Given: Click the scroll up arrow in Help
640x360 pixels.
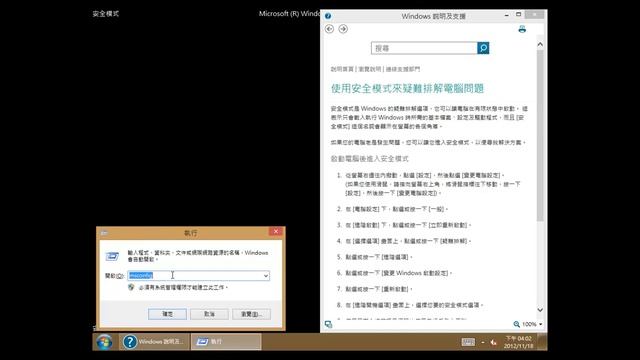Looking at the screenshot, I should [540, 44].
